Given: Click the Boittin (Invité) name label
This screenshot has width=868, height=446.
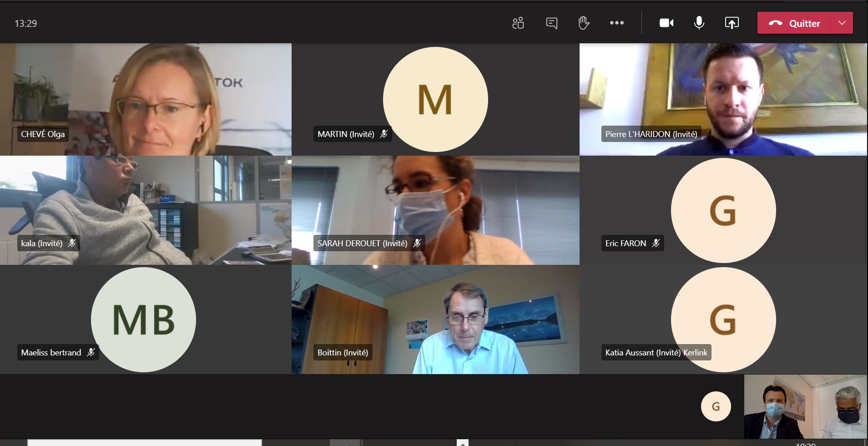Looking at the screenshot, I should coord(343,352).
